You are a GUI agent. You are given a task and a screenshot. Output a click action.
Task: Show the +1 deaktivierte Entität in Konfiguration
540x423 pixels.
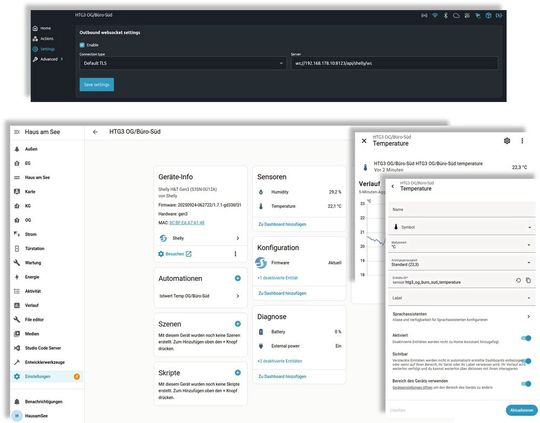pyautogui.click(x=278, y=278)
